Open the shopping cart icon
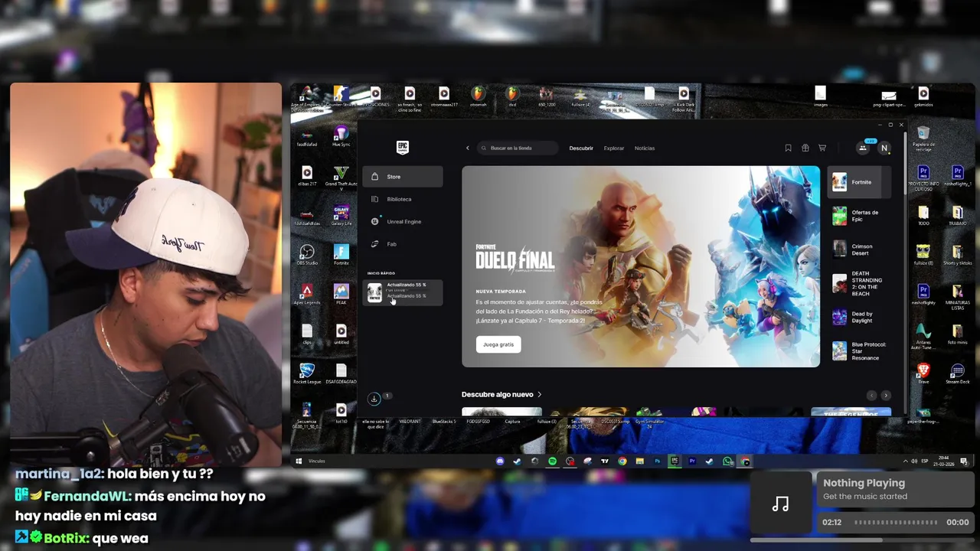Screen dimensions: 980x551 [822, 148]
